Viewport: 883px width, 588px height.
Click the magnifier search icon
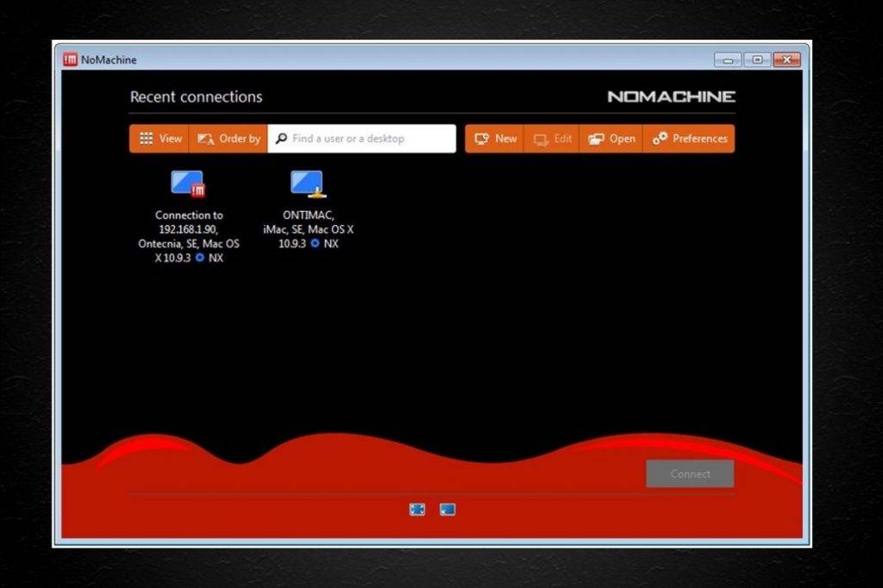tap(281, 138)
